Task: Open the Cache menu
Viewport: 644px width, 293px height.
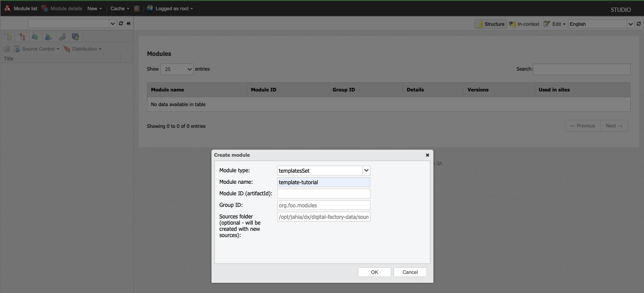Action: click(x=119, y=8)
